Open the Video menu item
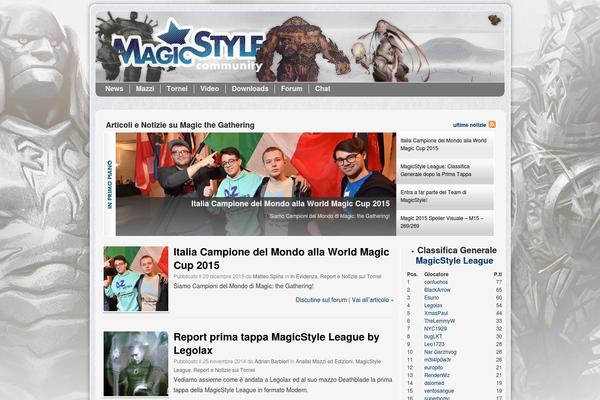Screen dimensions: 600x400 pos(210,89)
